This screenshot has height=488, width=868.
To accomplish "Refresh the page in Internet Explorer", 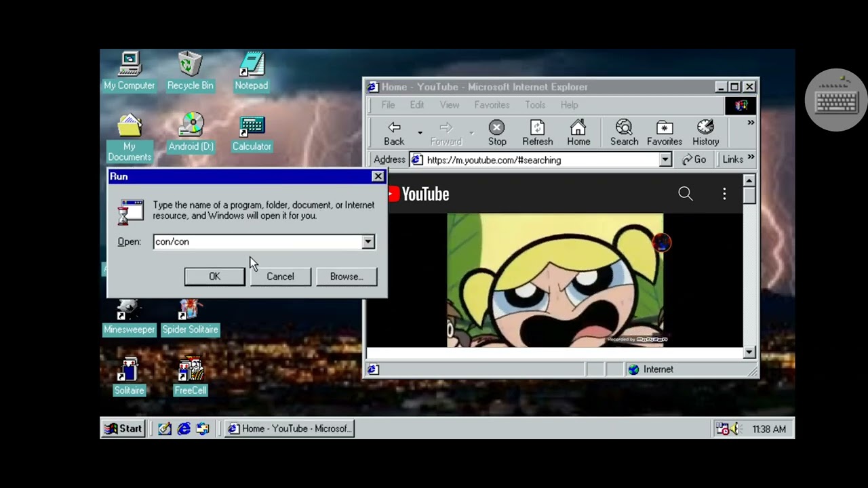I will coord(537,133).
